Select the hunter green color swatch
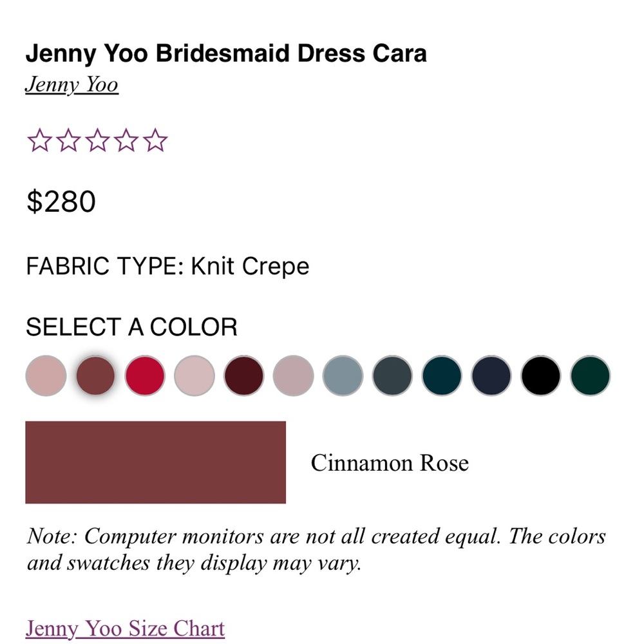Screen dimensions: 644x644 coord(589,375)
